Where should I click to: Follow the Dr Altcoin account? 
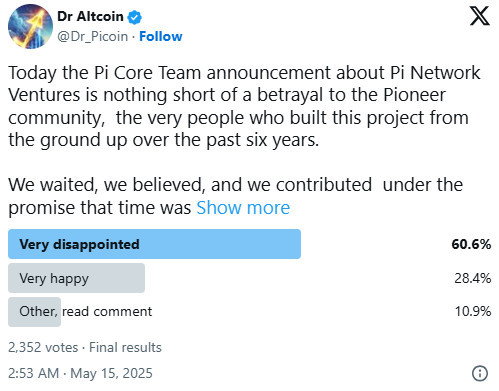(x=161, y=36)
